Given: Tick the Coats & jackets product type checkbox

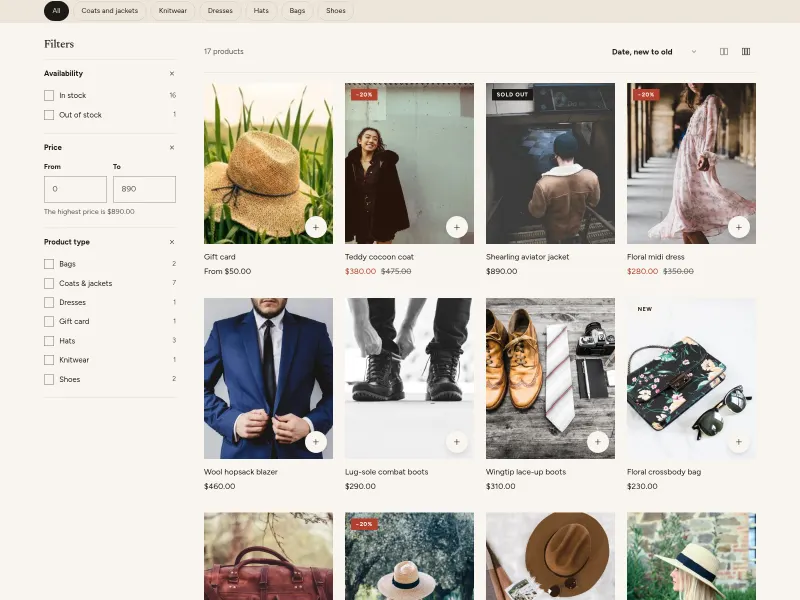Looking at the screenshot, I should (x=49, y=283).
